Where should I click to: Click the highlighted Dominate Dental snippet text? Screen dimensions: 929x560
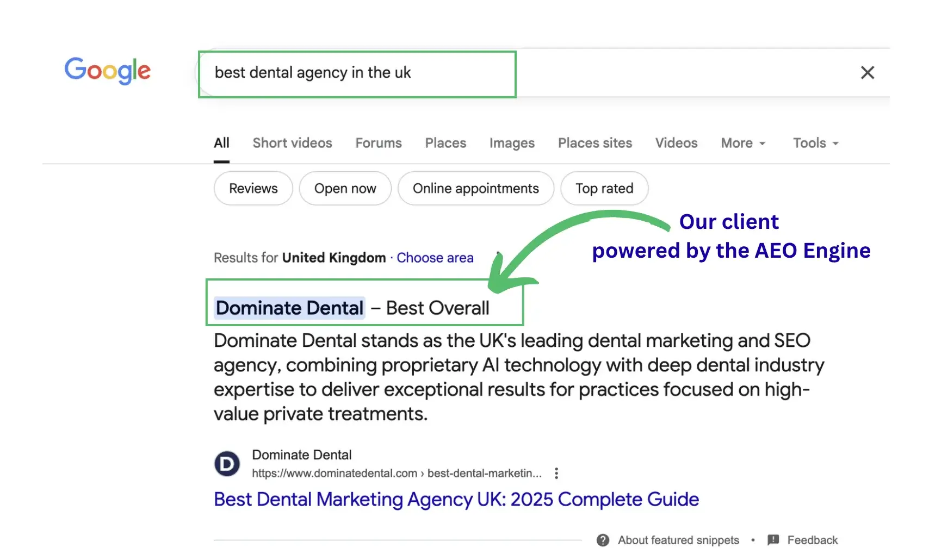click(x=289, y=308)
